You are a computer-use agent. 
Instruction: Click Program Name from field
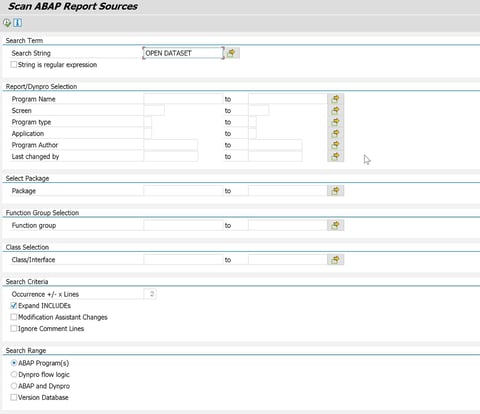183,99
